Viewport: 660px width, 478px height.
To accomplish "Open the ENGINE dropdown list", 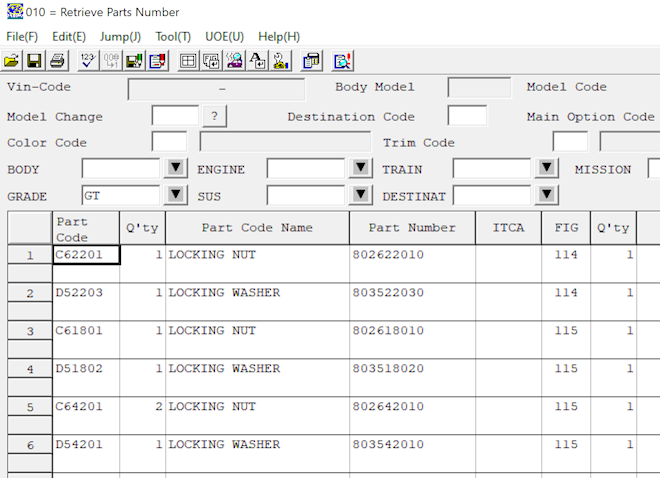I will click(360, 168).
